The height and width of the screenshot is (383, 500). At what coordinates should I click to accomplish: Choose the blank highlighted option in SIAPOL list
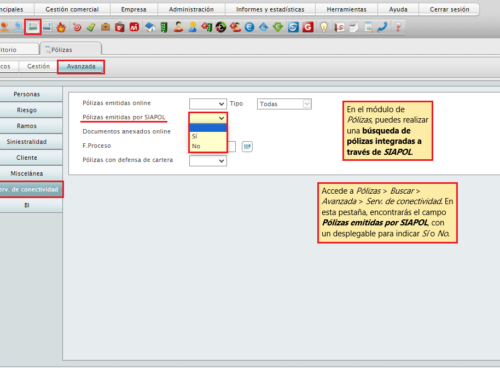208,128
